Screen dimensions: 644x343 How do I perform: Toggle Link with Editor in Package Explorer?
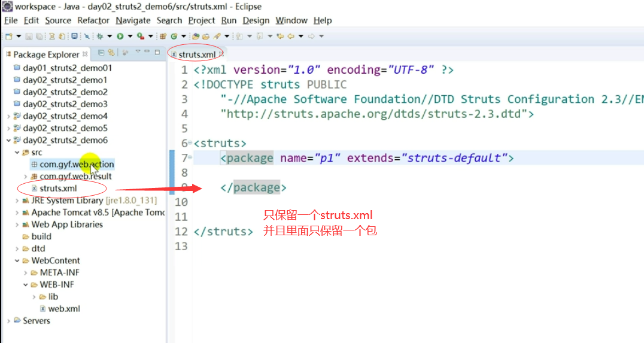111,53
